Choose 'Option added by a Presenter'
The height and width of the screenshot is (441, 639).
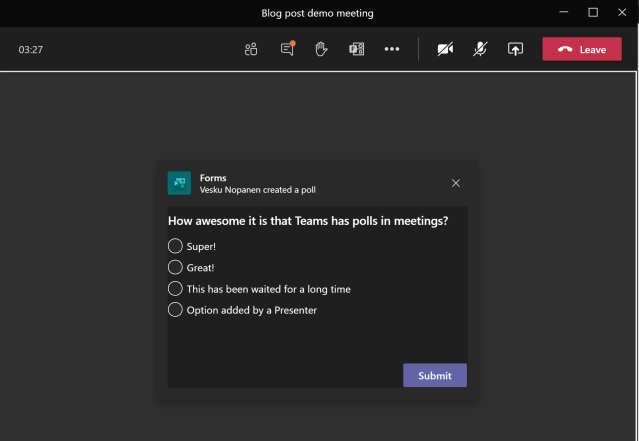coord(175,310)
